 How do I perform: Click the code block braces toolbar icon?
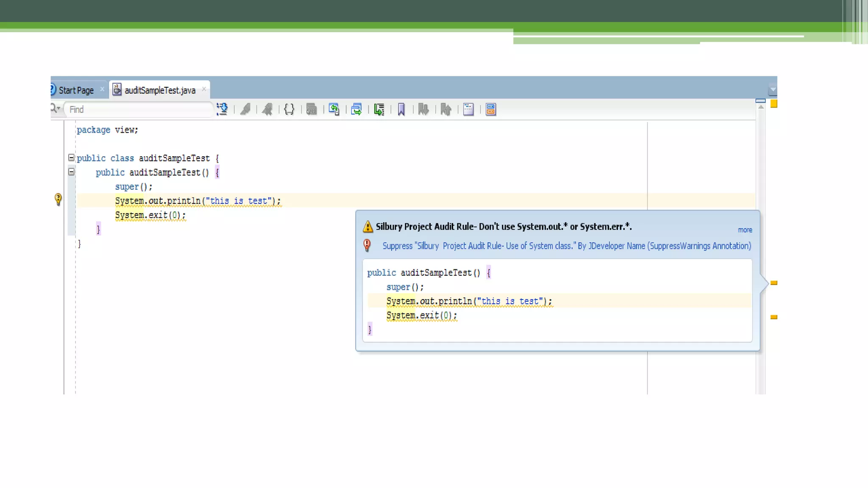coord(289,109)
